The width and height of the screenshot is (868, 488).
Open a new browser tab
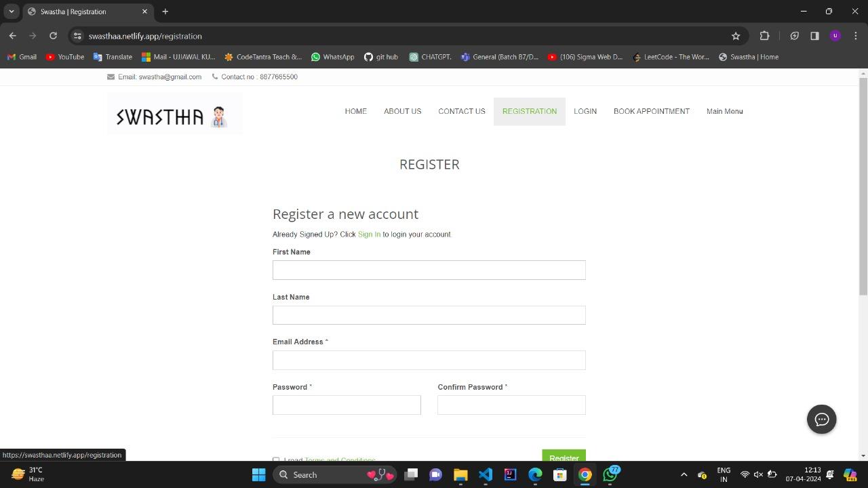(165, 12)
